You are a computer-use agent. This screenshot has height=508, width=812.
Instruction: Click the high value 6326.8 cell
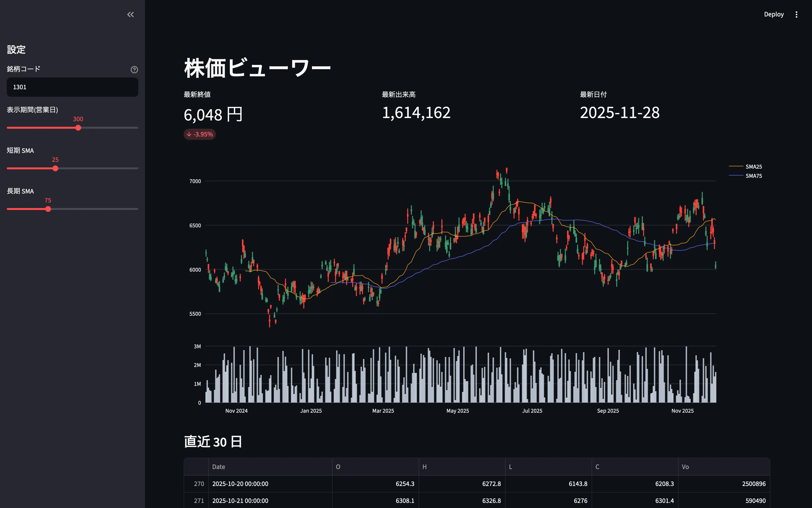click(x=462, y=501)
